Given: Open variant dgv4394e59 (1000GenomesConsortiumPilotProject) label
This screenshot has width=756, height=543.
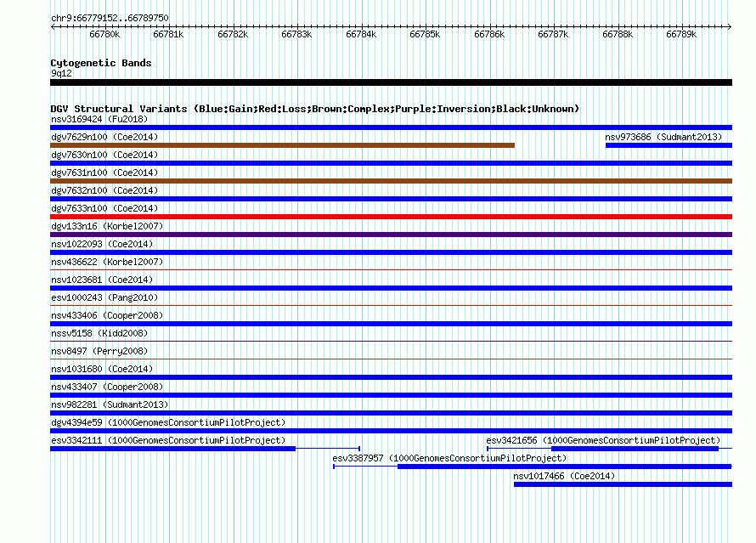Looking at the screenshot, I should (168, 422).
